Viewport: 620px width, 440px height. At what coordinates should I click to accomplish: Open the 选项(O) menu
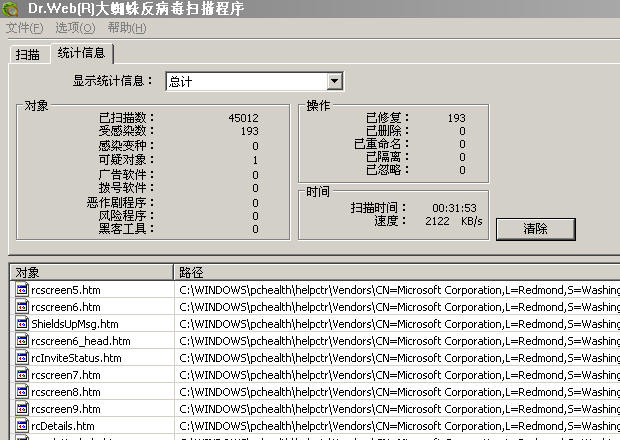[75, 28]
